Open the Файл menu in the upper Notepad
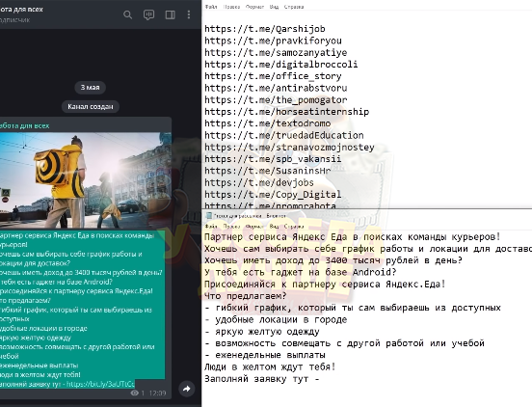Image resolution: width=532 pixels, height=407 pixels. [x=211, y=7]
